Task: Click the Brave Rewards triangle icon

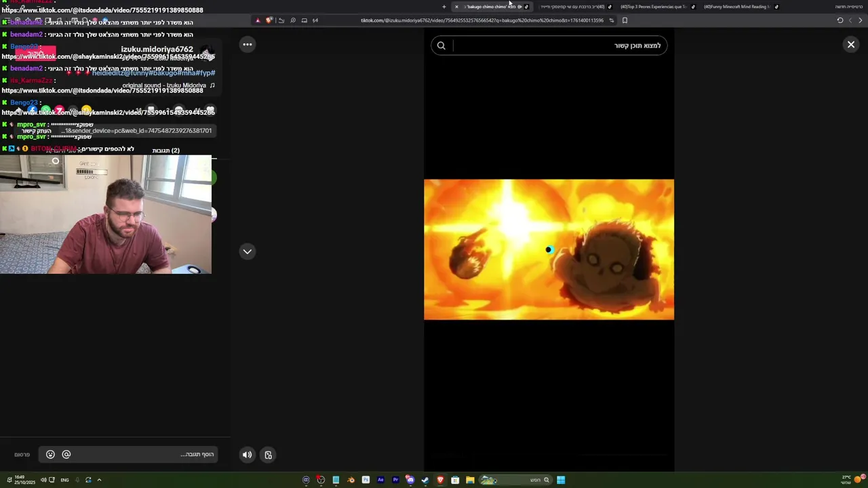Action: [x=258, y=20]
